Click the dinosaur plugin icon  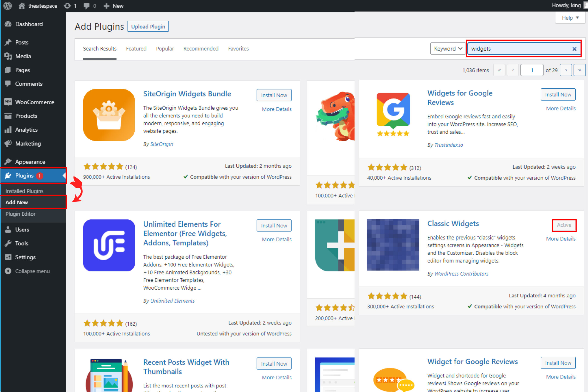point(335,116)
